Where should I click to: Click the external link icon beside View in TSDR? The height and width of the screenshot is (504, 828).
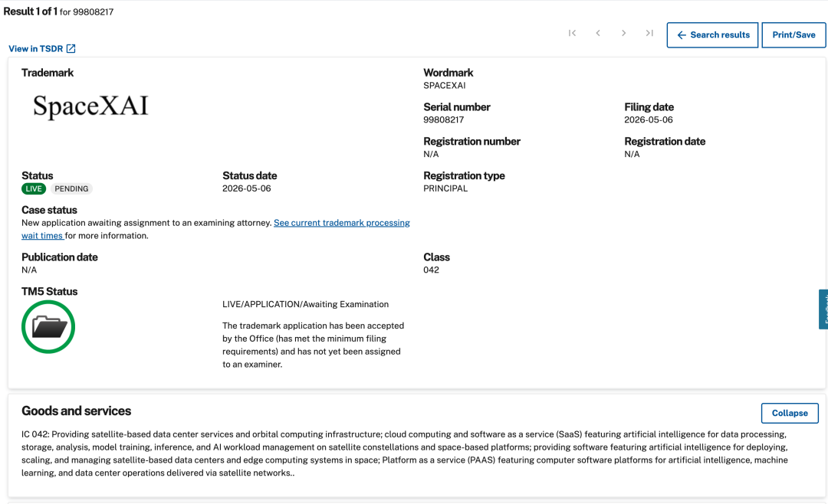click(x=71, y=48)
